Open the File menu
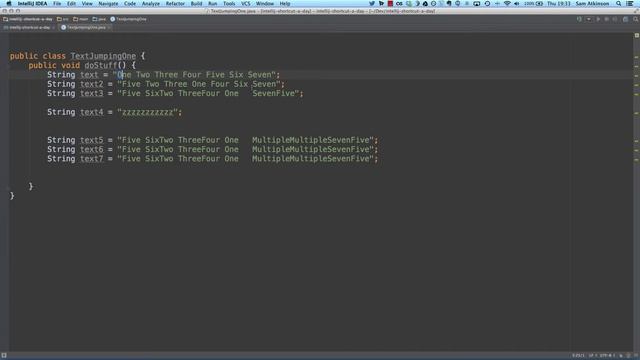Screen dimensions: 640x360 tap(57, 4)
